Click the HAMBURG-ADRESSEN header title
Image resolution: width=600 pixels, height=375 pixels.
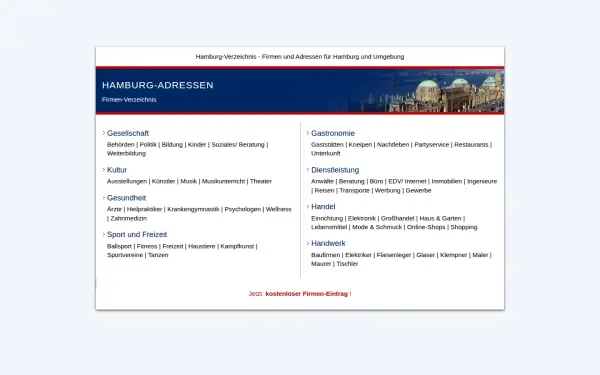point(158,85)
